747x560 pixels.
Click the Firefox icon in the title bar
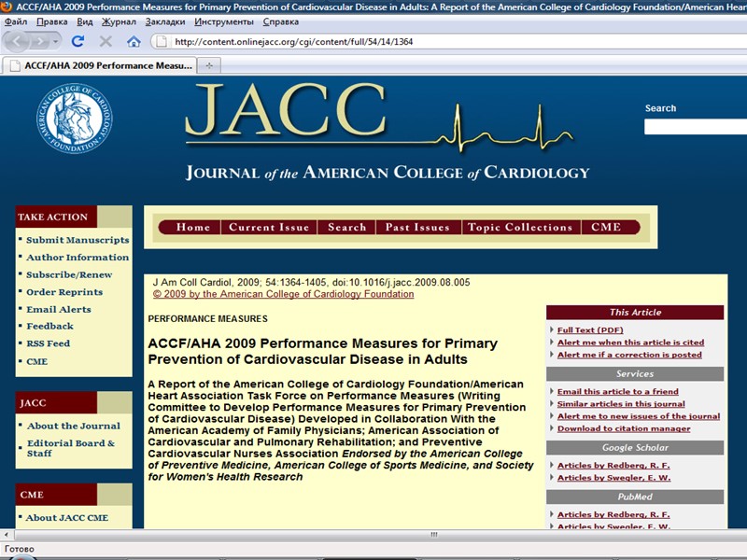pyautogui.click(x=7, y=7)
